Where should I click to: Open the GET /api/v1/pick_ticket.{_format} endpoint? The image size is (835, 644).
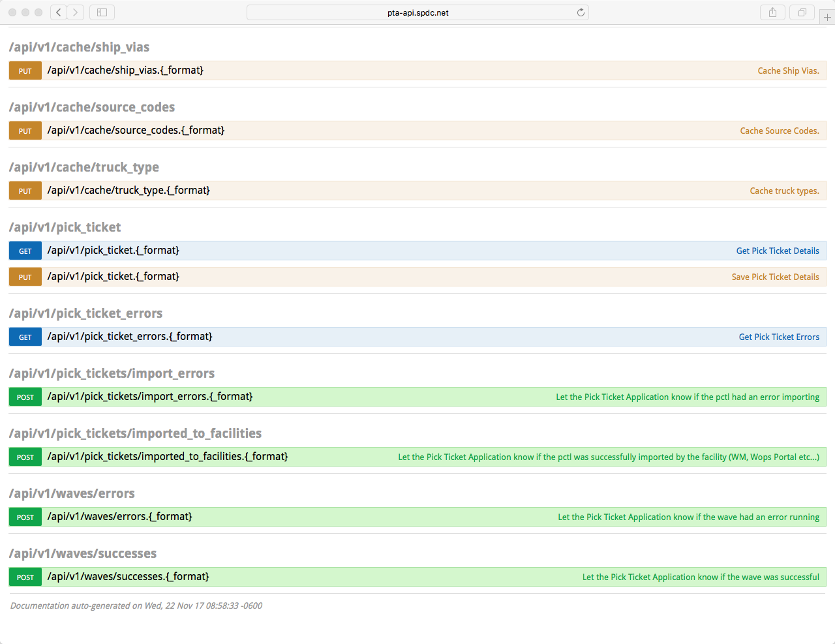[x=114, y=251]
